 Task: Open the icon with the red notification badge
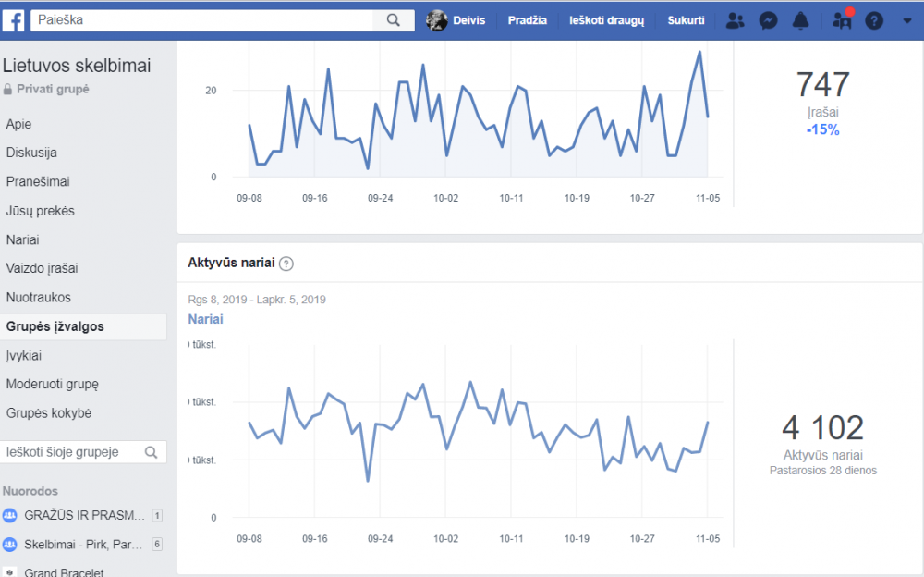click(842, 19)
